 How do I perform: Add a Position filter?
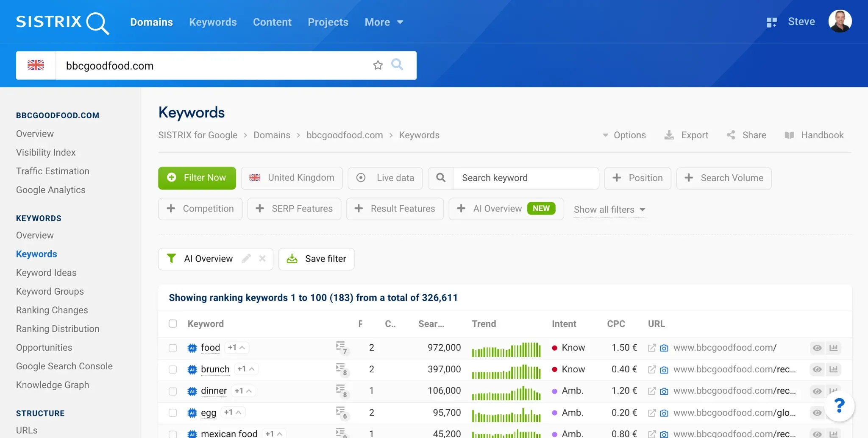click(638, 178)
